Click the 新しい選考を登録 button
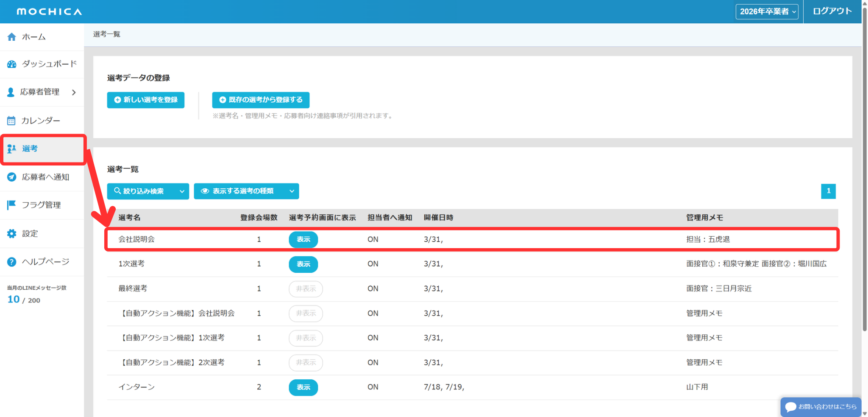Image resolution: width=868 pixels, height=417 pixels. (x=145, y=100)
